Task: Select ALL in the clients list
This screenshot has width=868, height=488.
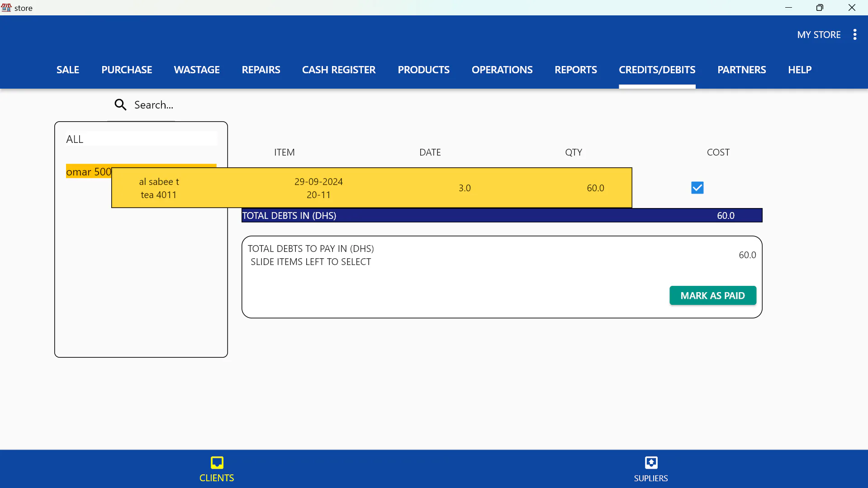Action: coord(141,139)
